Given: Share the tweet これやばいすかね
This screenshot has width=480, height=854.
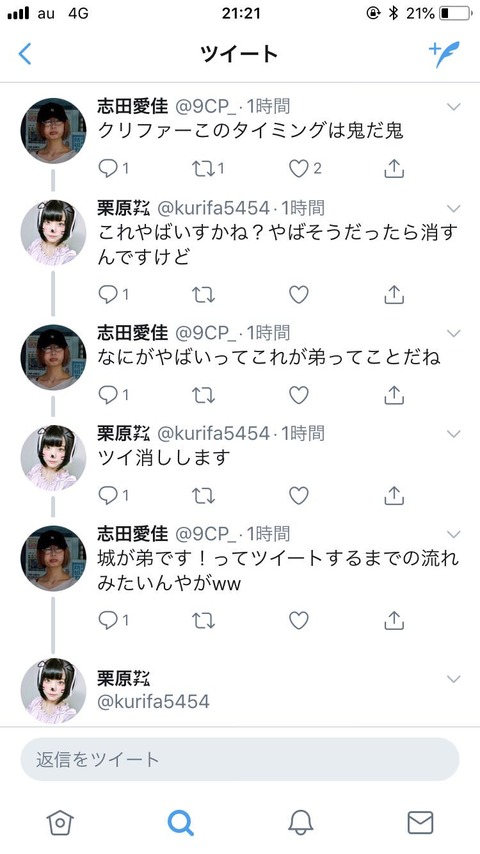Looking at the screenshot, I should (394, 295).
